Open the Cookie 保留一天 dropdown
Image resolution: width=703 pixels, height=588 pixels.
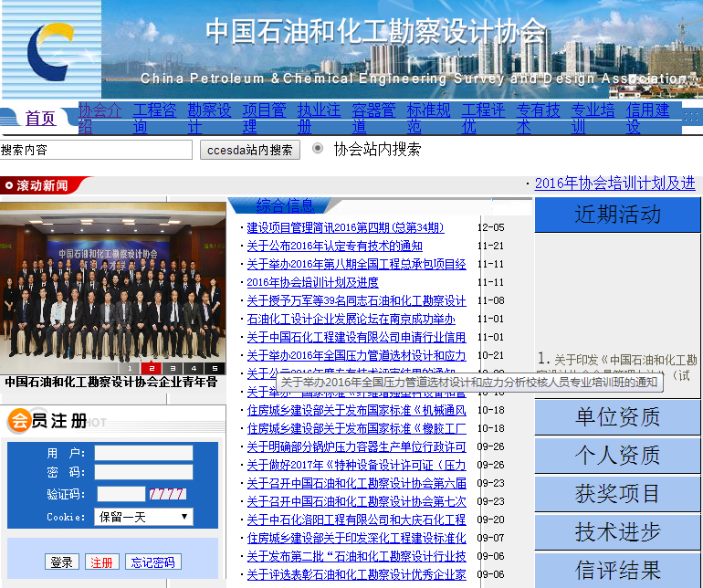(143, 517)
